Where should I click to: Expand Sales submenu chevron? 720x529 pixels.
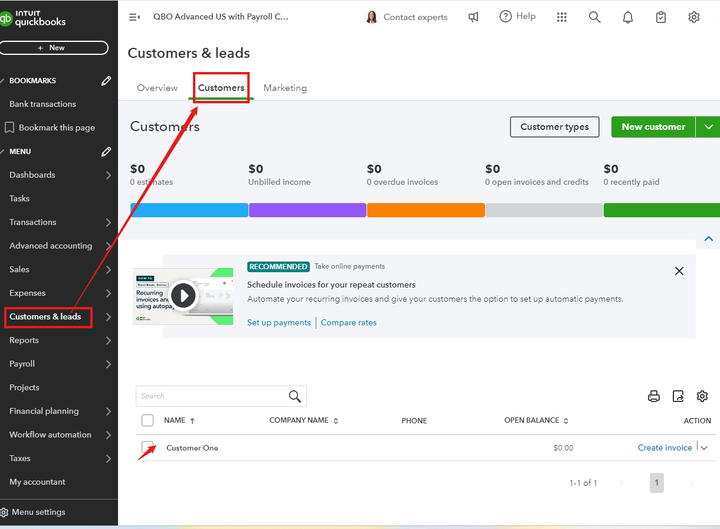pyautogui.click(x=108, y=270)
